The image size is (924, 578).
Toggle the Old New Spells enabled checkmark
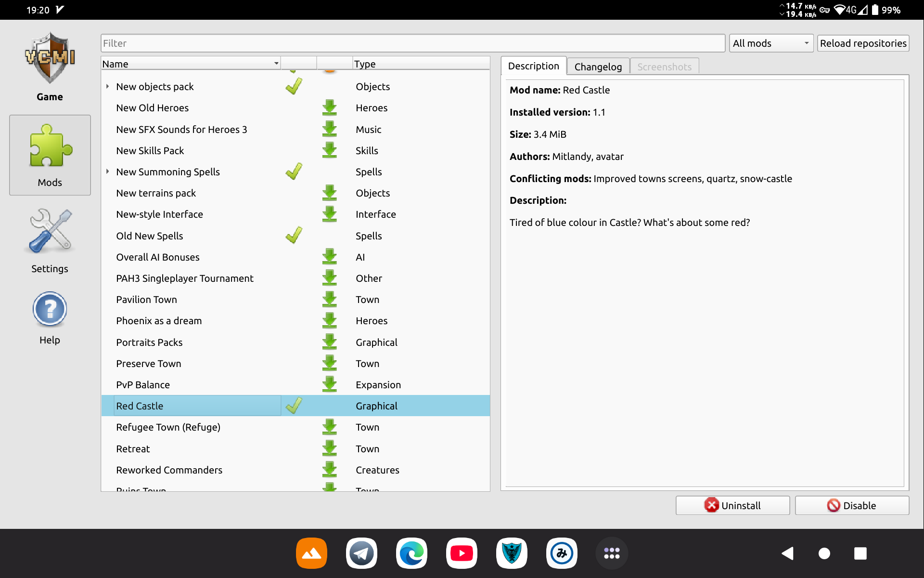tap(294, 236)
